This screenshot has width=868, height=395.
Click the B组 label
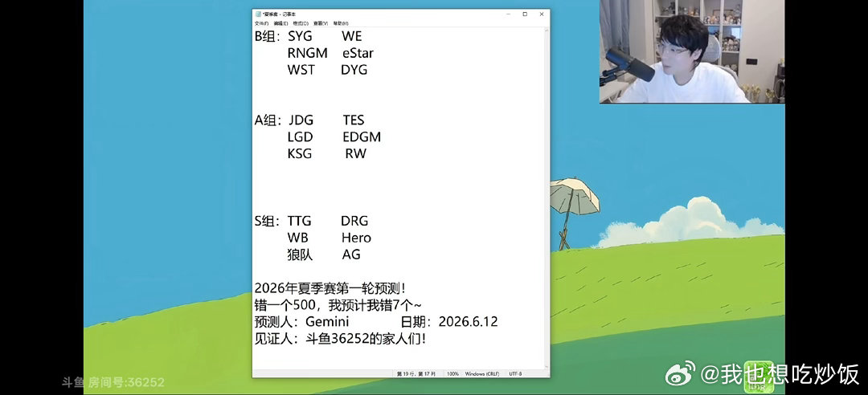tap(268, 36)
